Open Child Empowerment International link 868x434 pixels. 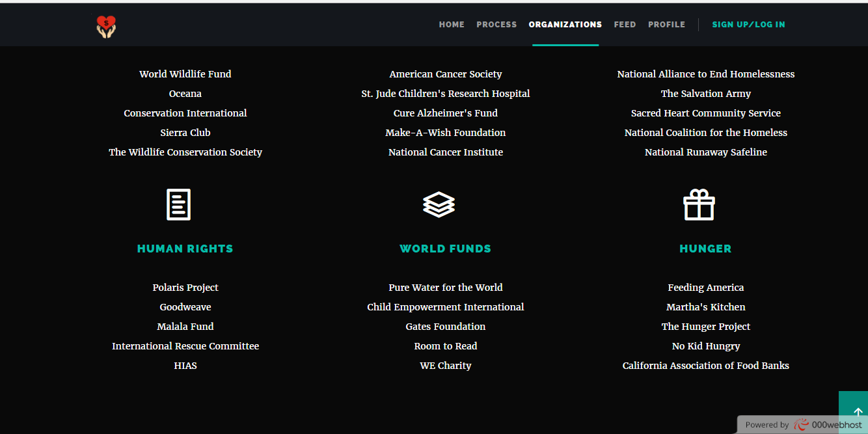point(446,307)
